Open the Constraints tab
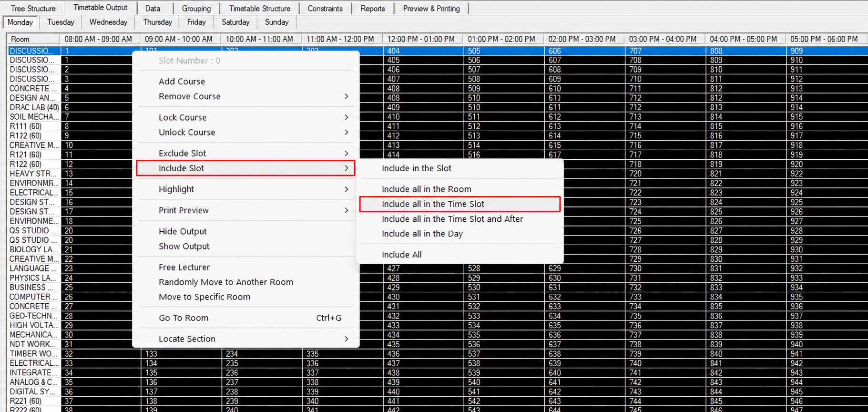 [325, 9]
